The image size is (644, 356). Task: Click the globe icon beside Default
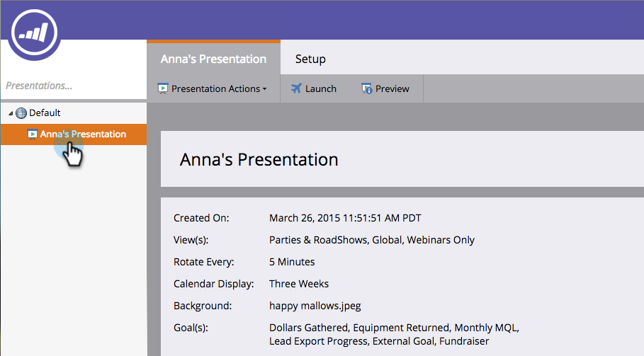click(x=21, y=113)
